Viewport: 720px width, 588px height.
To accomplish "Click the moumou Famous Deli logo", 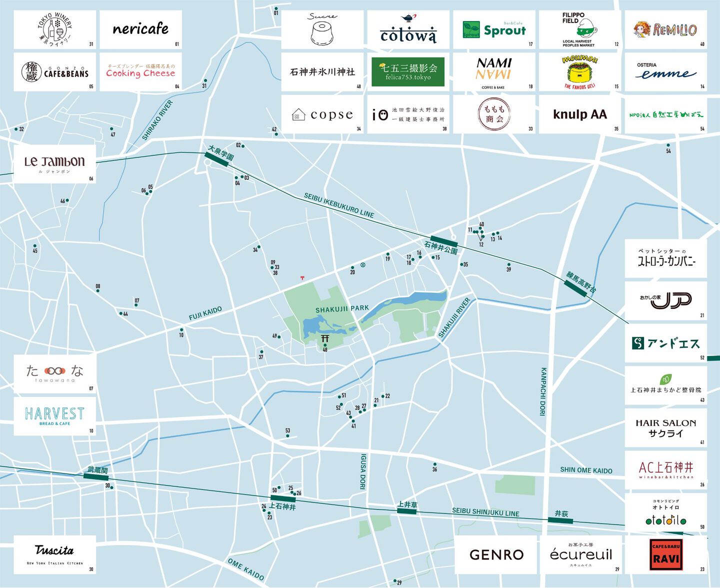I will point(579,72).
